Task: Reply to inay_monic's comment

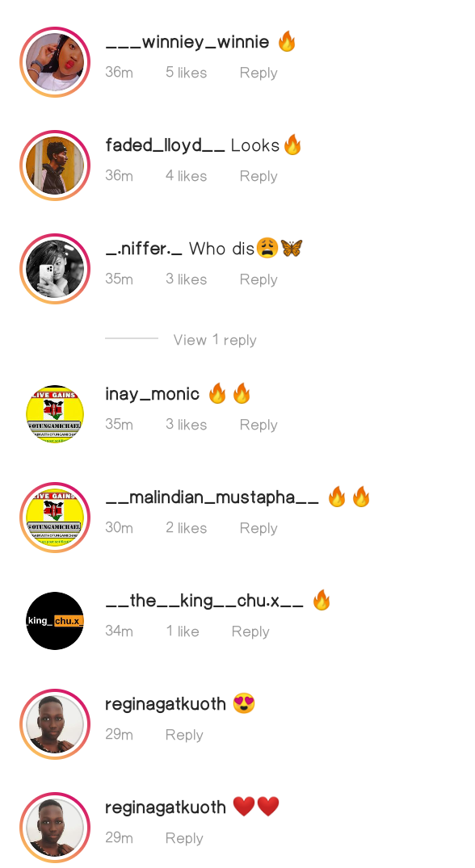Action: coord(259,425)
